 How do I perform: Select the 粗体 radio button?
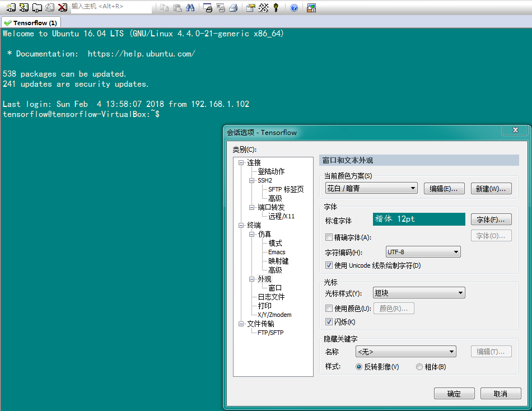click(x=419, y=367)
